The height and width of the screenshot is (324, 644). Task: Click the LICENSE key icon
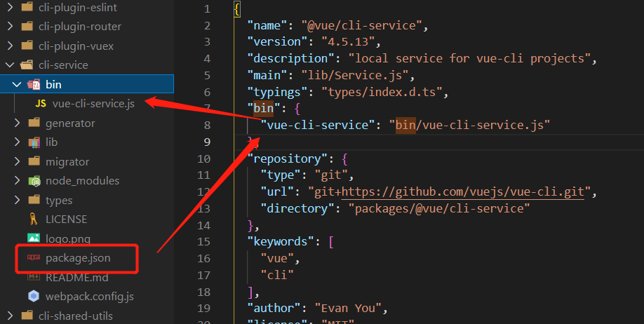34,219
